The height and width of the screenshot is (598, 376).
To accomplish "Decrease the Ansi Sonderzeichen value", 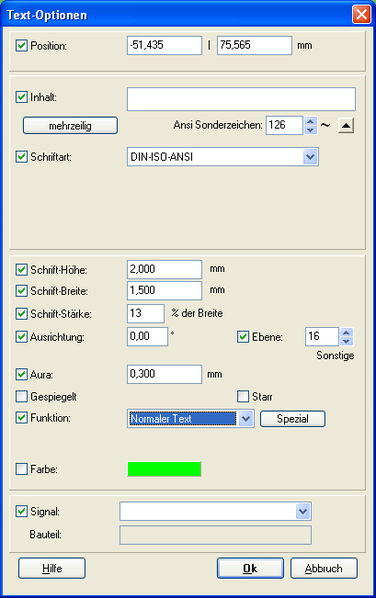I will tap(310, 130).
